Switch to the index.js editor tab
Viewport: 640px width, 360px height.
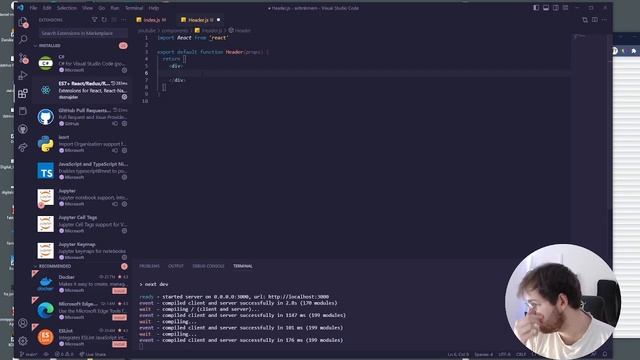pyautogui.click(x=151, y=20)
